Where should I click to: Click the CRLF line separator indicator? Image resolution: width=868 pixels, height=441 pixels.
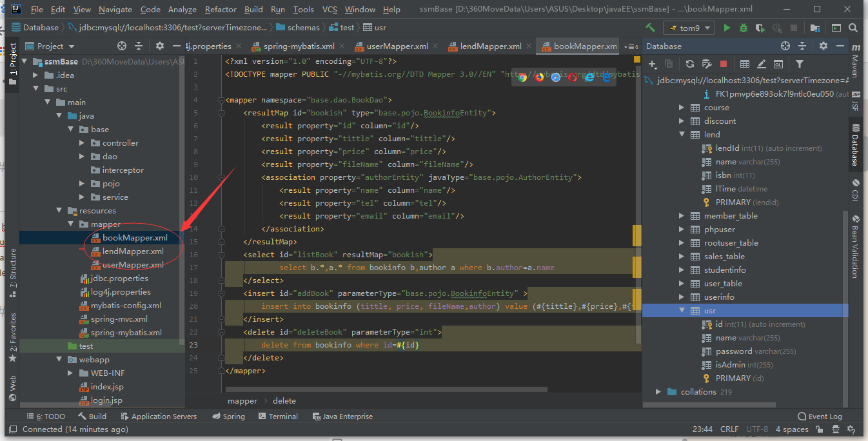[729, 429]
